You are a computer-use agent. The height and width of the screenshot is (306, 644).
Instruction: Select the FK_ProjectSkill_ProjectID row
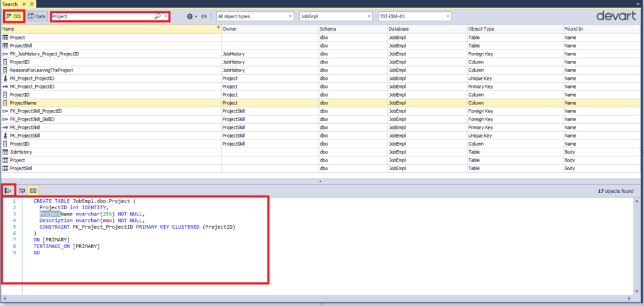coord(321,111)
